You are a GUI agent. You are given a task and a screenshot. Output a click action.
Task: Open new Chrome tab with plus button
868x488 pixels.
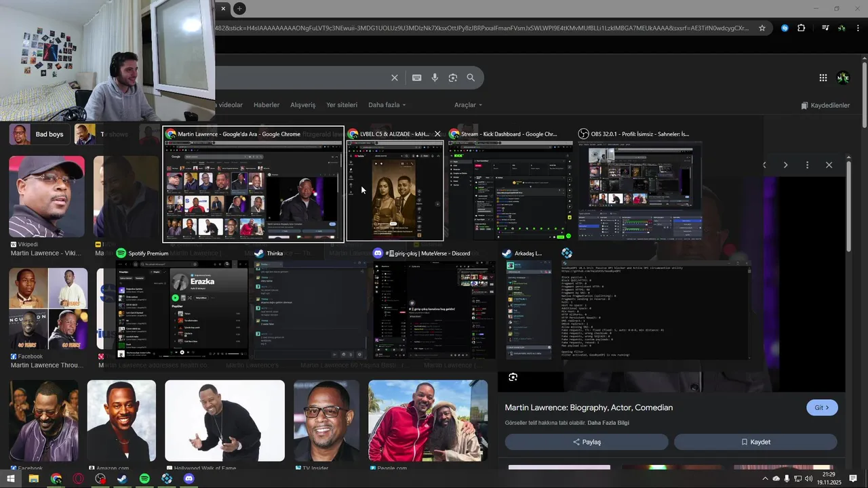(239, 9)
